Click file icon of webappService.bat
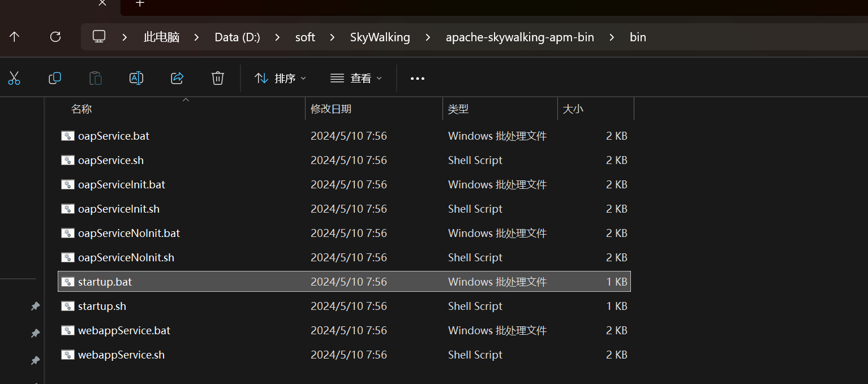The image size is (868, 384). (x=68, y=330)
